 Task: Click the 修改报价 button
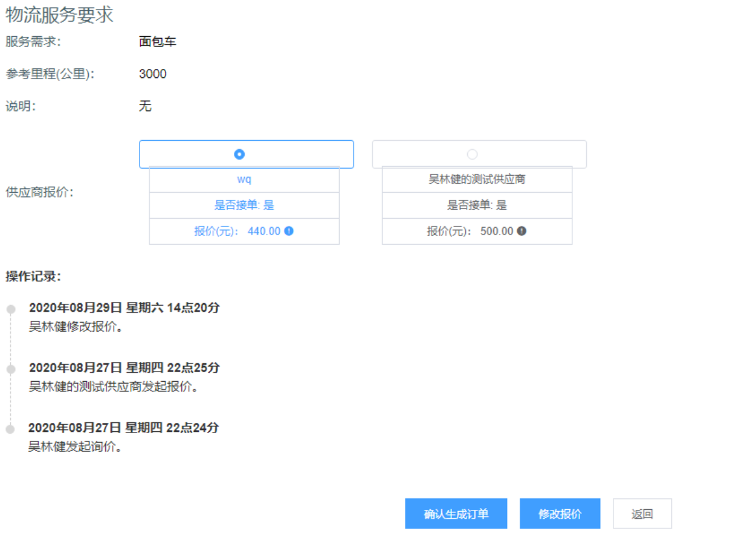click(560, 514)
